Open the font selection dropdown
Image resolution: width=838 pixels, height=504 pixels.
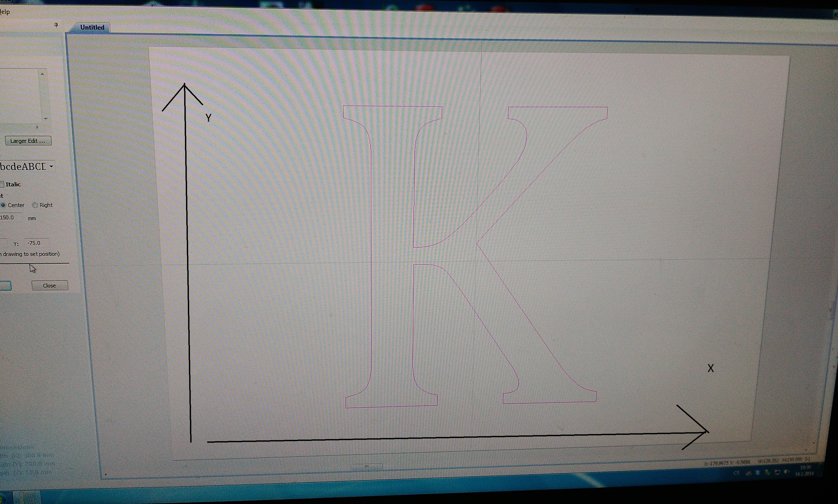(51, 166)
